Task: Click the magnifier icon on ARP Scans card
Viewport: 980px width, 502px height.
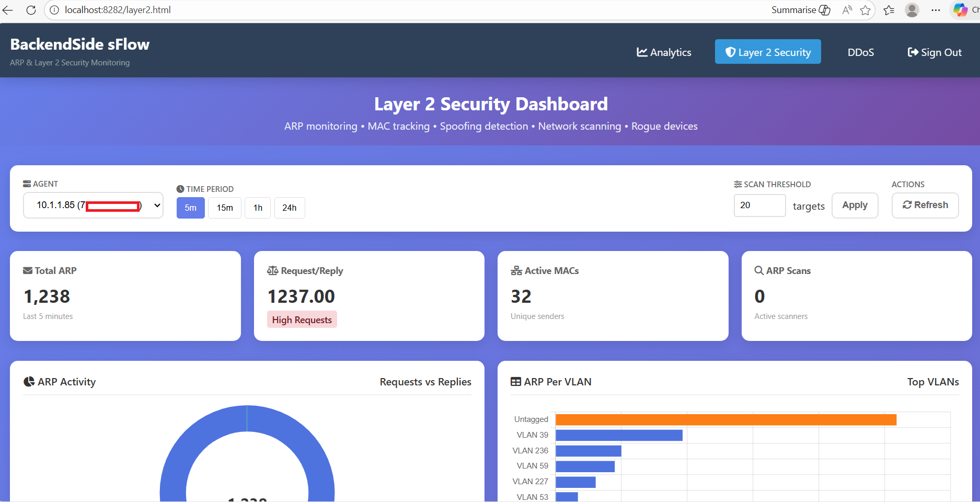Action: (x=759, y=270)
